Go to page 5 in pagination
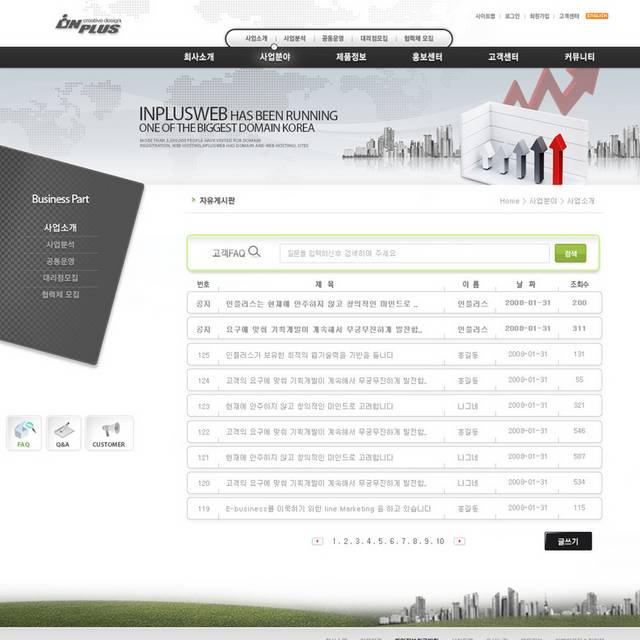Image resolution: width=640 pixels, height=640 pixels. coord(380,541)
